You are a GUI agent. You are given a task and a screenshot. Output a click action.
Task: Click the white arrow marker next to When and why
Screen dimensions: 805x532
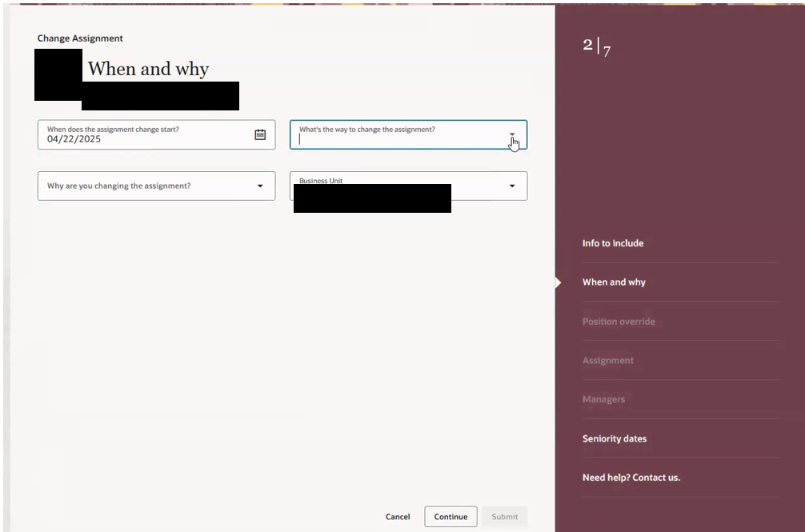click(557, 282)
